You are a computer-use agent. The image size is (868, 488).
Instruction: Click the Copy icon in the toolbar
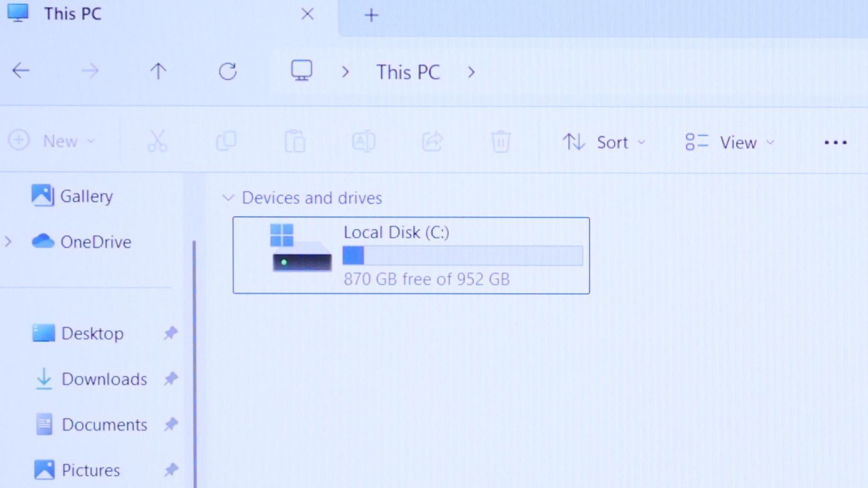(x=226, y=141)
